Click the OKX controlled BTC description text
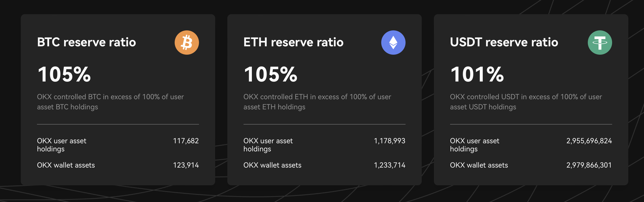This screenshot has height=202, width=644. (x=110, y=102)
